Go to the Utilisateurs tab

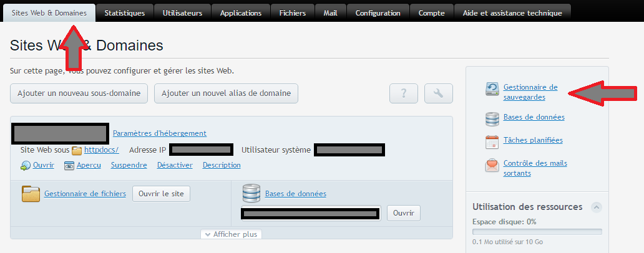(x=182, y=13)
